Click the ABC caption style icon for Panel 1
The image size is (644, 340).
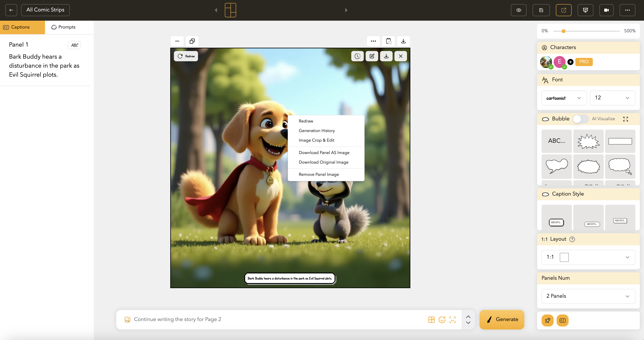(x=74, y=45)
